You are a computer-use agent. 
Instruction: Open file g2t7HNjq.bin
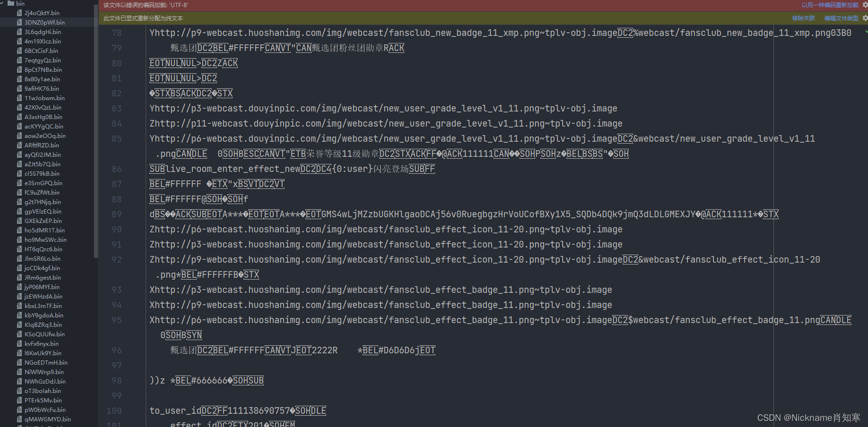43,202
